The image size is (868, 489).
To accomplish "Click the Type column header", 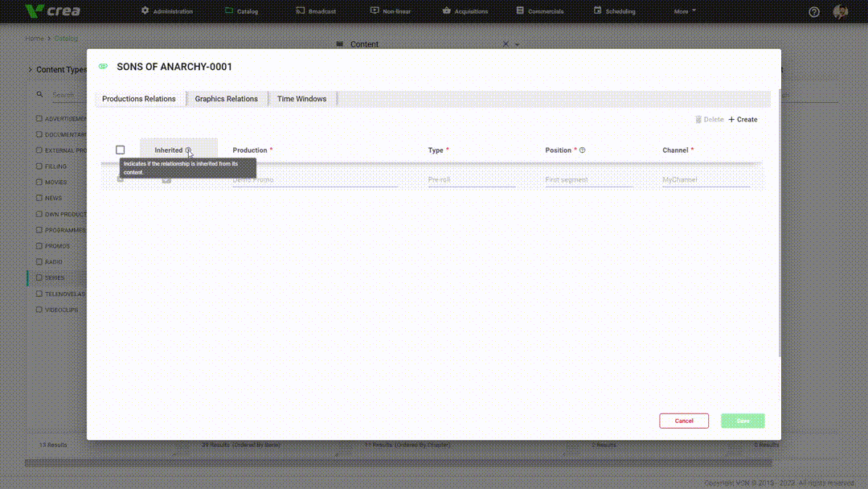I will coord(436,150).
